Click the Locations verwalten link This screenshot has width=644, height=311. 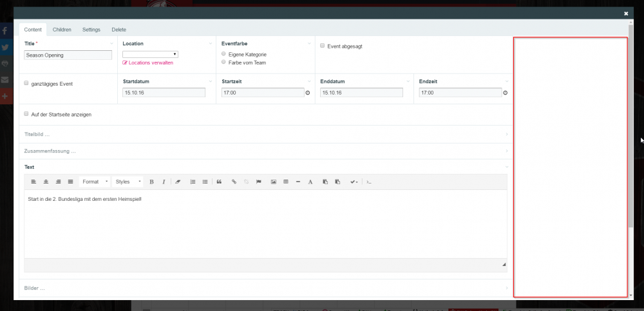point(148,63)
